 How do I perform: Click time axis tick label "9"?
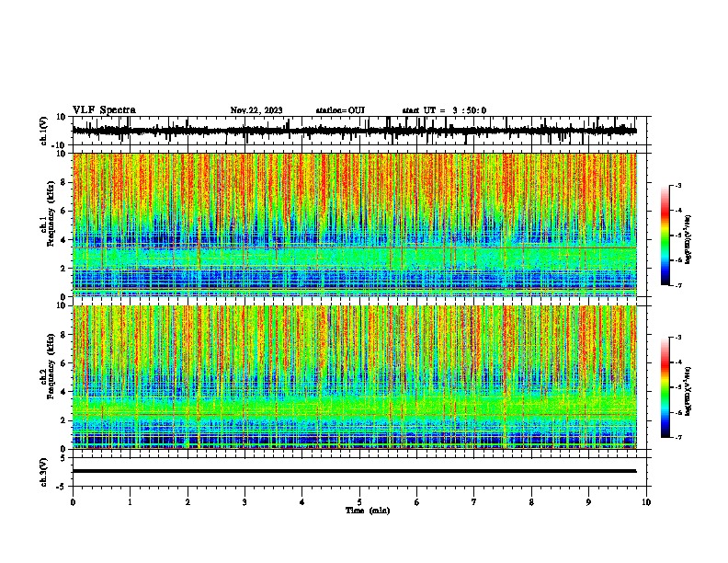588,502
